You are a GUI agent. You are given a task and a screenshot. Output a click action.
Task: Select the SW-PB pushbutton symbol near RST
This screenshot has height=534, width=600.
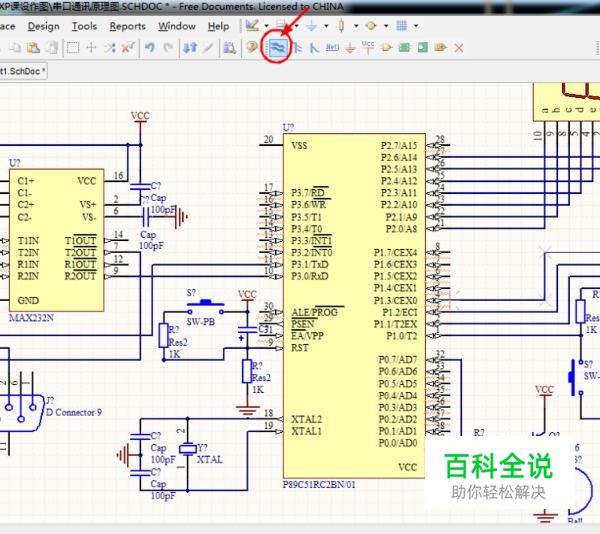[x=205, y=307]
